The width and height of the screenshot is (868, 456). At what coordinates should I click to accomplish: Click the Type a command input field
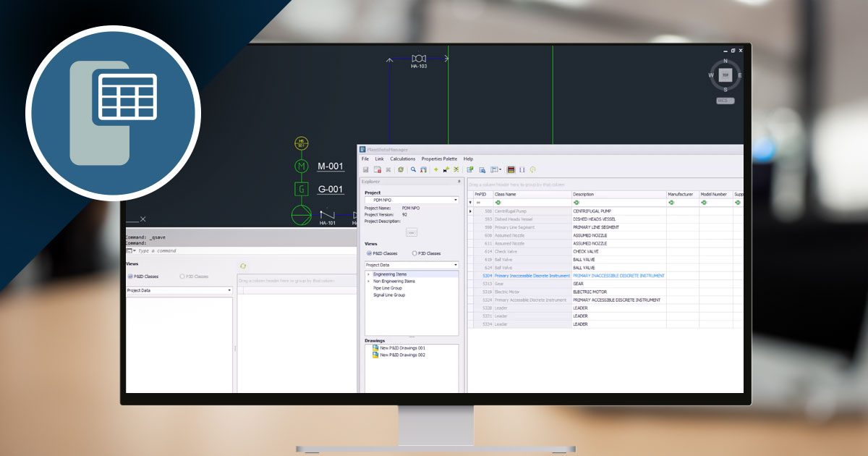click(181, 250)
